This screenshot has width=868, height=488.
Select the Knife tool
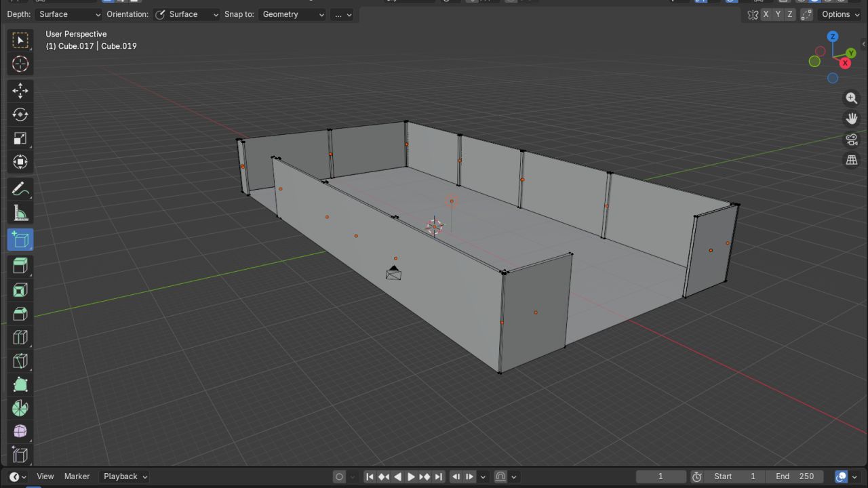pos(20,361)
